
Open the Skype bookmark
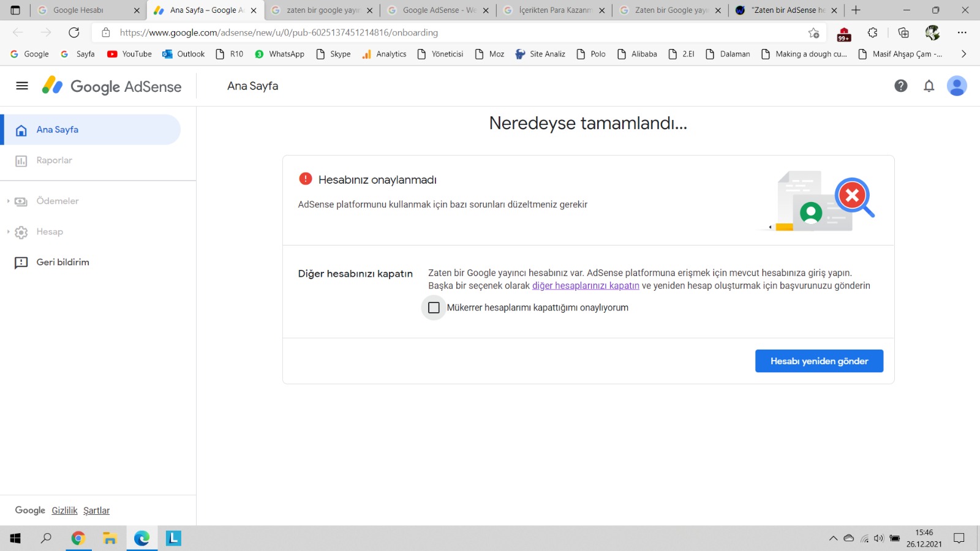(x=333, y=54)
